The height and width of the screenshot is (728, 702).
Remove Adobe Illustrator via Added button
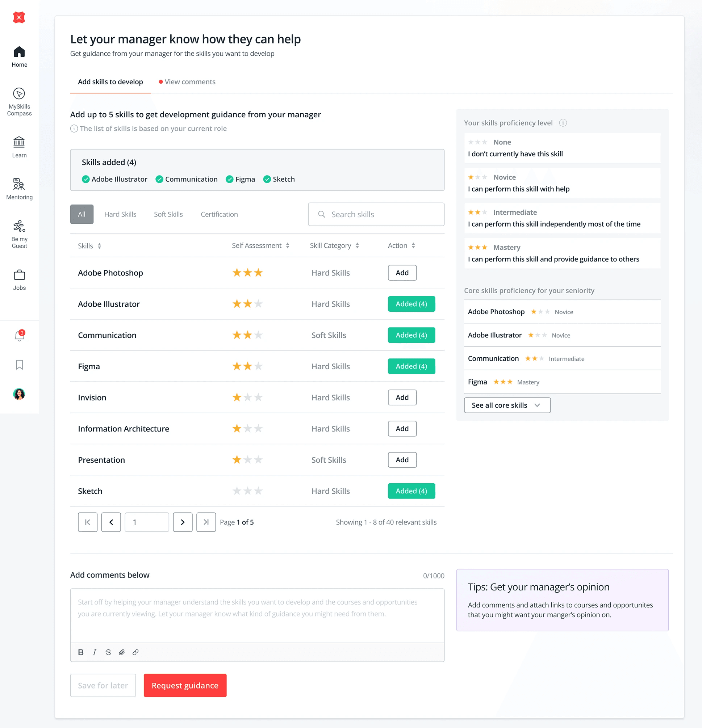point(411,304)
